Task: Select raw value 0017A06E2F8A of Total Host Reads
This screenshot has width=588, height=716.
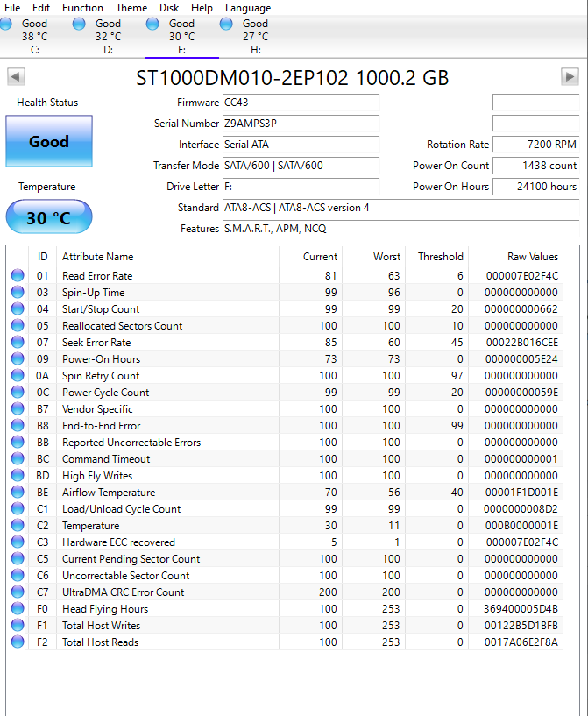Action: click(521, 642)
